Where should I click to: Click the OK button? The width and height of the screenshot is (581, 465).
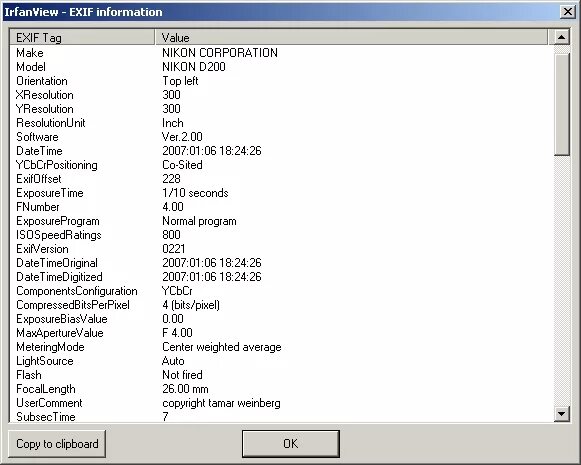click(290, 444)
